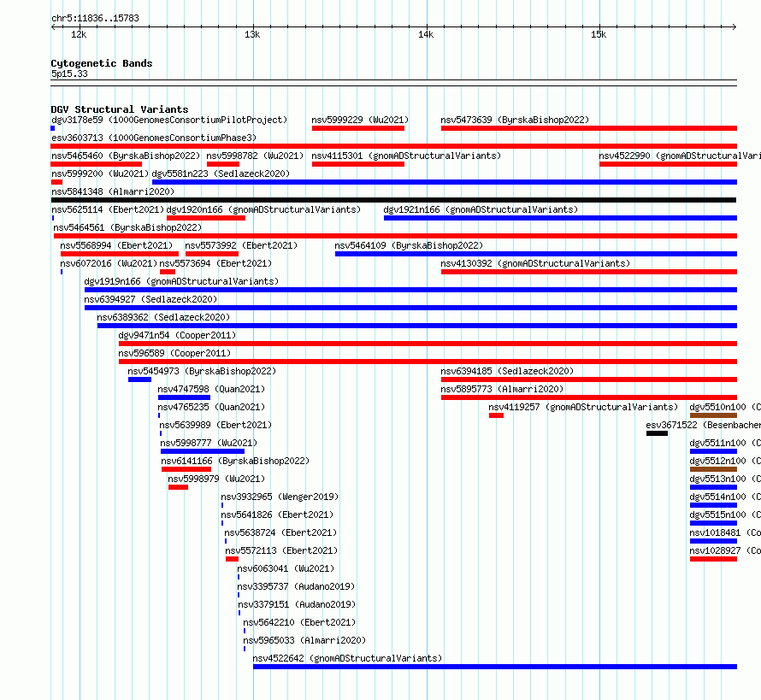Click the 13k ruler tick label
Screen dimensions: 761x700
252,34
